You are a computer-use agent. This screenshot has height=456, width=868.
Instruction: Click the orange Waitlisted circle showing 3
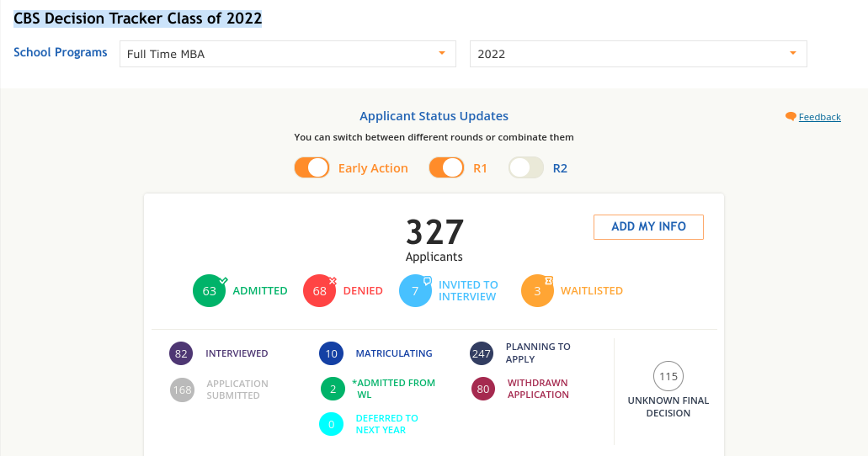coord(537,290)
